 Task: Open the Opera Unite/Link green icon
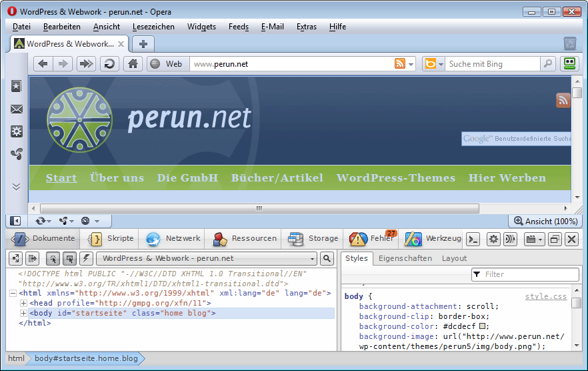tap(569, 64)
